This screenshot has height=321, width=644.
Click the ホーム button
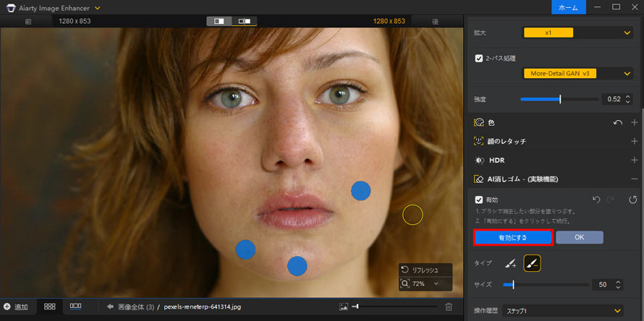tap(569, 7)
